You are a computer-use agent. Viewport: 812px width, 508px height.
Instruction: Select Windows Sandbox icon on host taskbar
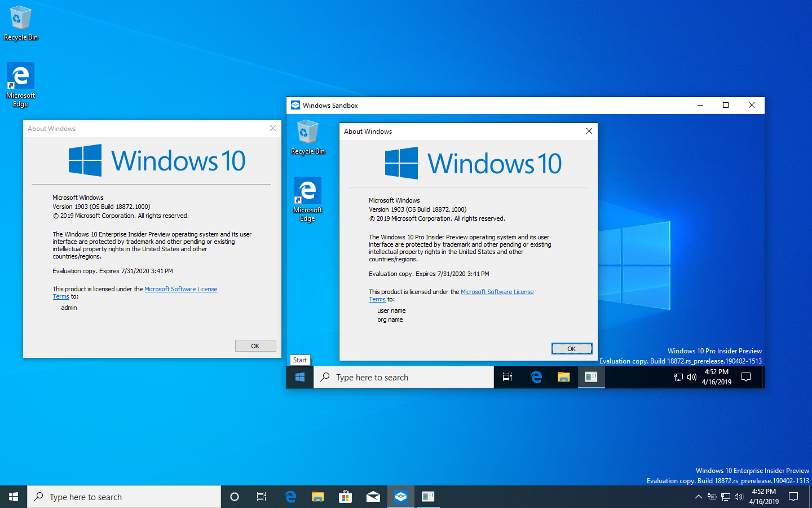[x=400, y=497]
